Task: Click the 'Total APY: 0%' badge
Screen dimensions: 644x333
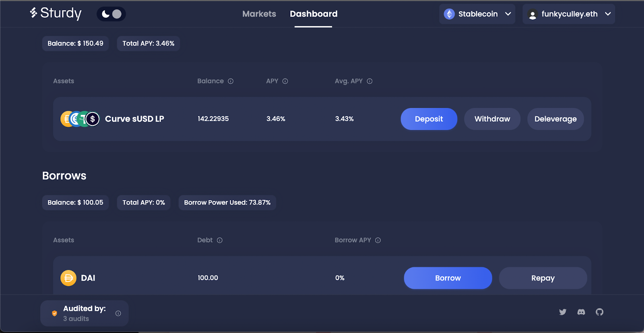Action: tap(144, 203)
